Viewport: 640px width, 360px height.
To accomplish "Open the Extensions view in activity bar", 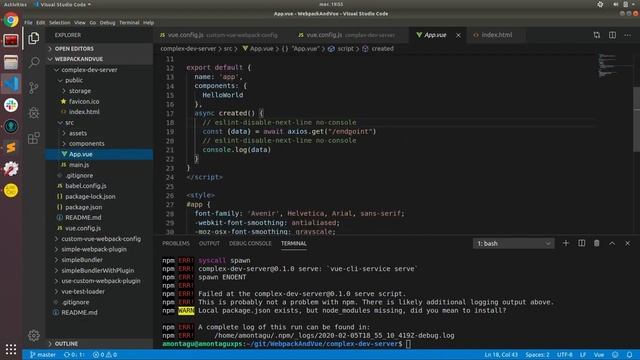I will 34,138.
